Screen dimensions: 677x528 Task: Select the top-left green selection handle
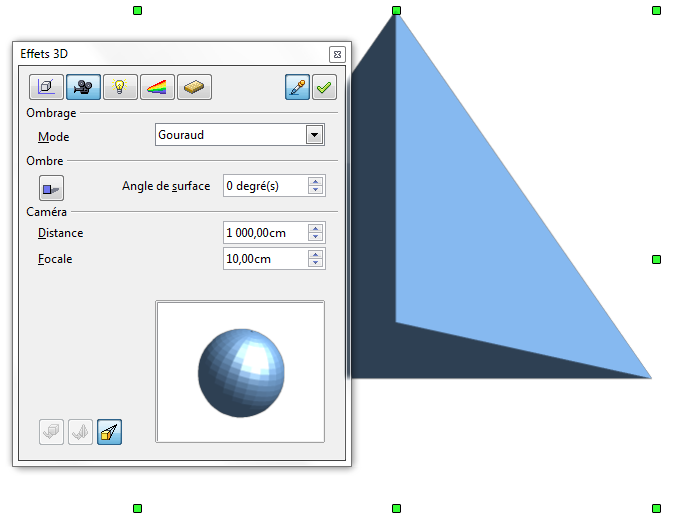point(137,10)
